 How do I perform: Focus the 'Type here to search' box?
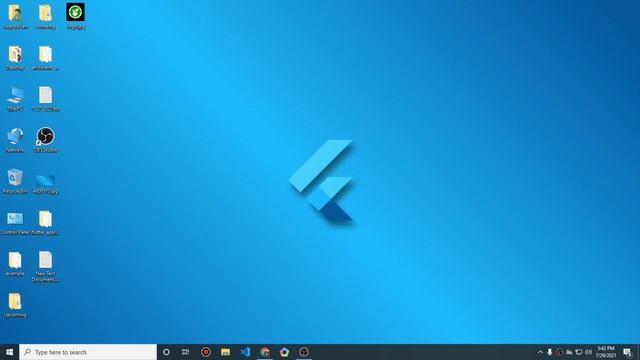pos(88,352)
